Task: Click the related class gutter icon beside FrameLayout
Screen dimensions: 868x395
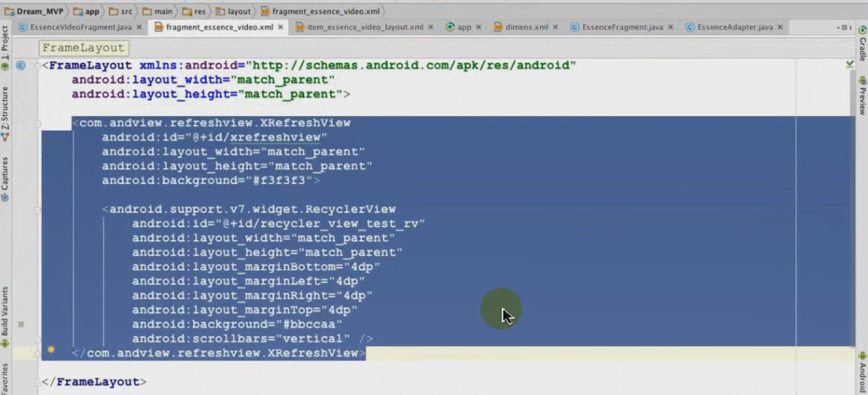Action: (21, 66)
